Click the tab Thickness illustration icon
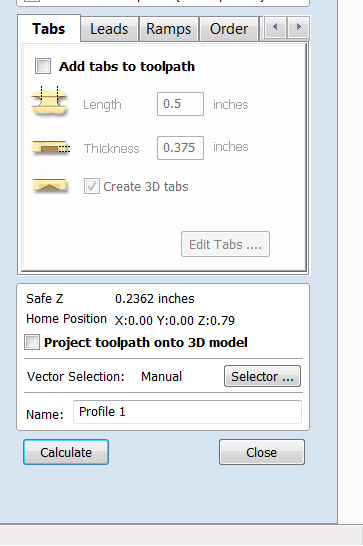Image resolution: width=363 pixels, height=546 pixels. 51,147
